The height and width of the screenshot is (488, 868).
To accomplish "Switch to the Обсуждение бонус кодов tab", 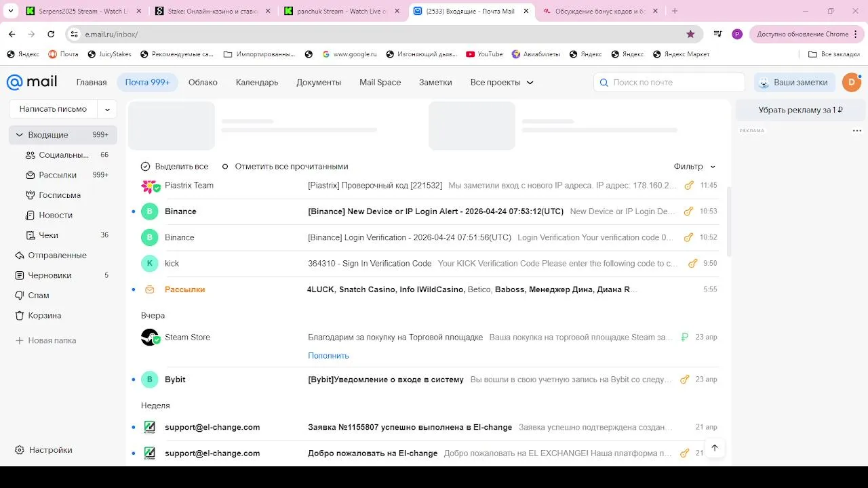I will pyautogui.click(x=600, y=11).
